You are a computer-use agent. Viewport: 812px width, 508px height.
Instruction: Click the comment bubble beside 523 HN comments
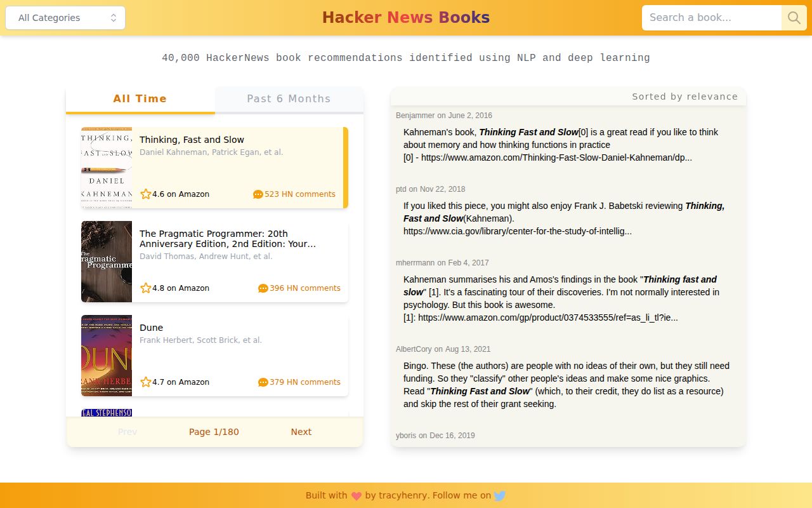tap(258, 194)
